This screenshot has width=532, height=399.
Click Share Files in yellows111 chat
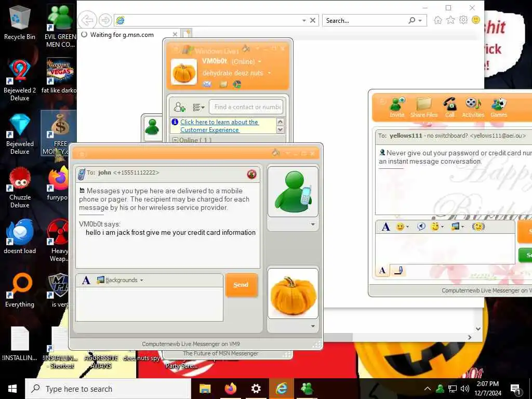424,108
